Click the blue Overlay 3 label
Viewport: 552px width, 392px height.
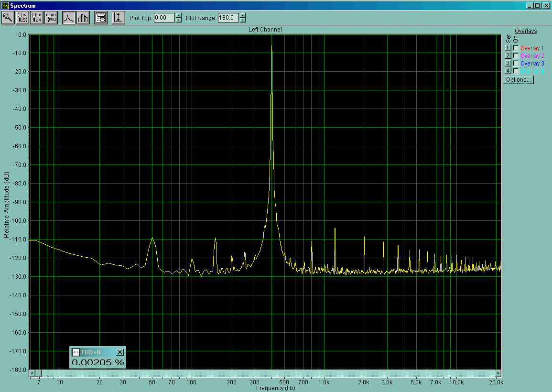532,64
